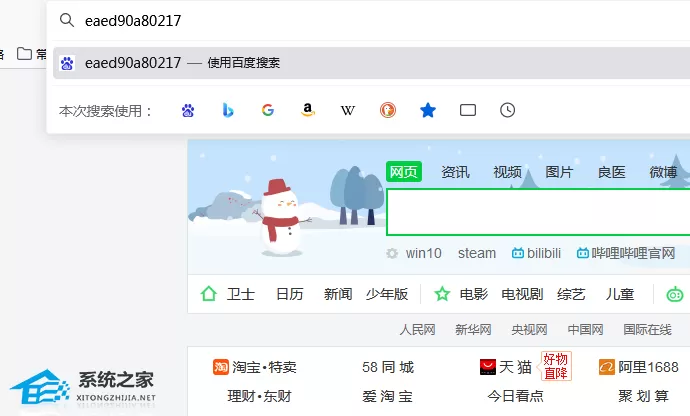
Task: Search bookmarks using the blue star icon
Action: (428, 110)
